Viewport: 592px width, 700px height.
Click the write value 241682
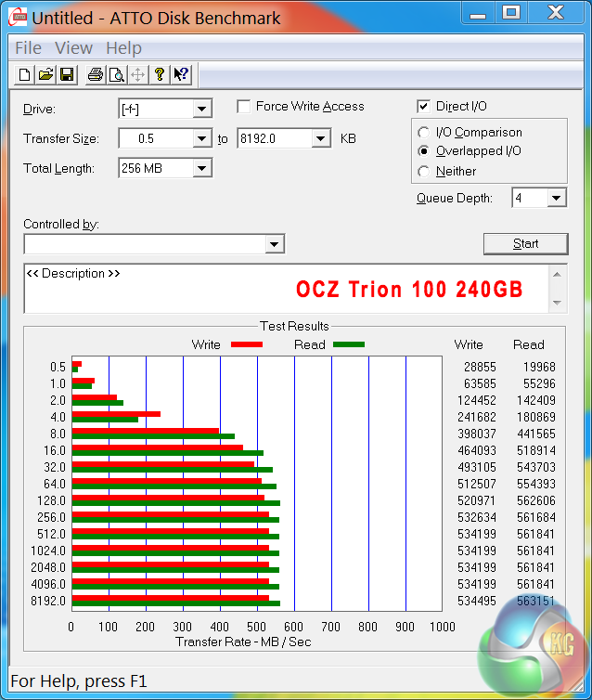[x=476, y=417]
